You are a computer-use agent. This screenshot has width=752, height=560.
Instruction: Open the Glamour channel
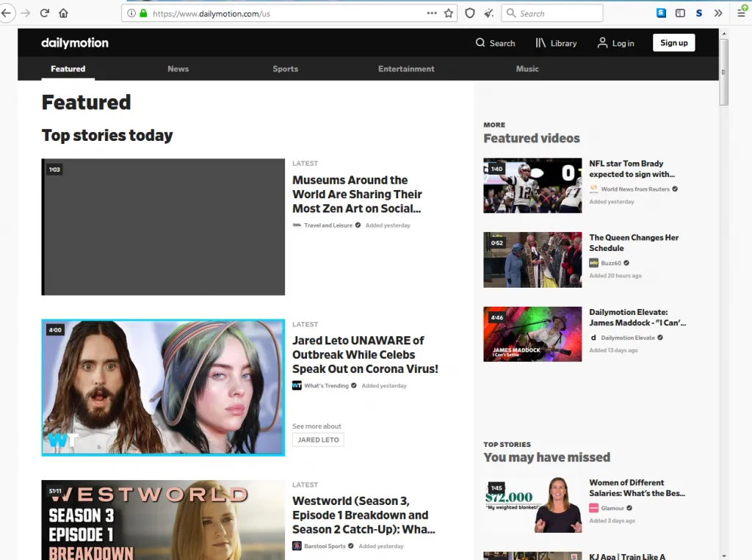click(x=611, y=508)
